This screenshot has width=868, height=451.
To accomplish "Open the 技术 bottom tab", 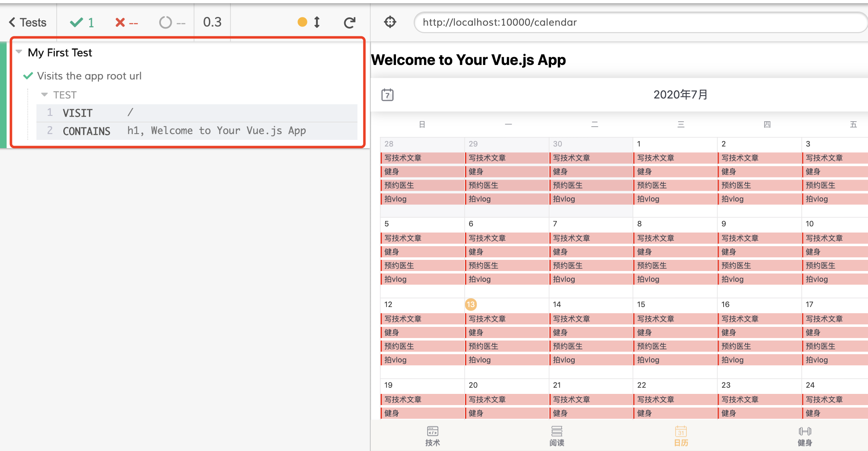I will pyautogui.click(x=432, y=436).
